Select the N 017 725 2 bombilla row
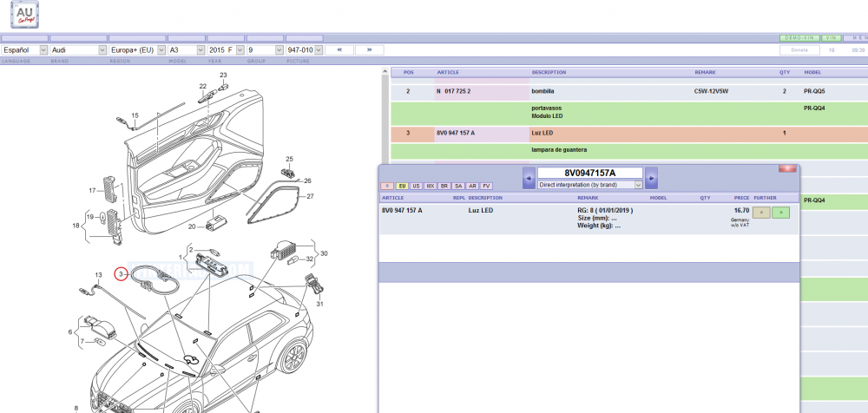Screen dimensions: 868x413 629,91
